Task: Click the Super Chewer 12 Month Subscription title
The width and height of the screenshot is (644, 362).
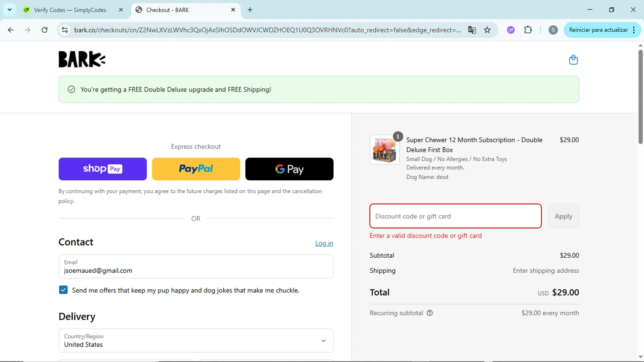Action: (x=474, y=145)
